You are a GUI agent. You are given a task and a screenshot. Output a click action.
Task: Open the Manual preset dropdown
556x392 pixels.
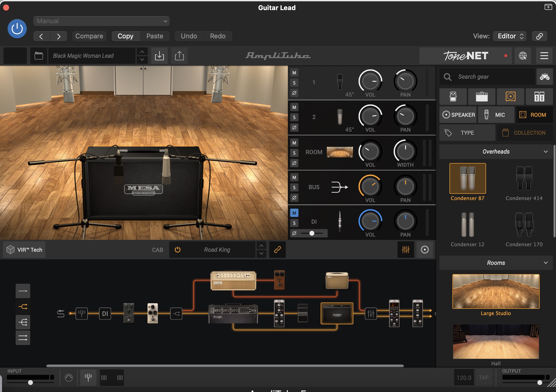pyautogui.click(x=101, y=21)
